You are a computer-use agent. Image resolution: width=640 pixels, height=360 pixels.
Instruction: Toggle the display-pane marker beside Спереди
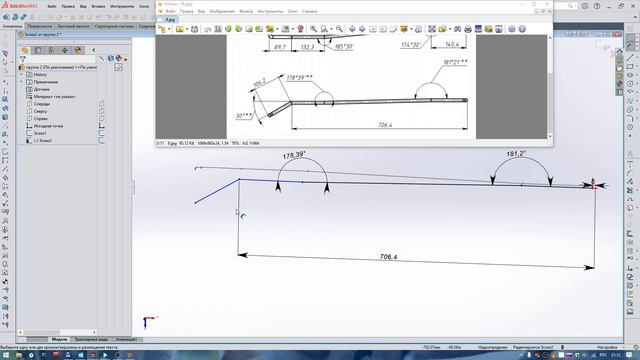[102, 104]
